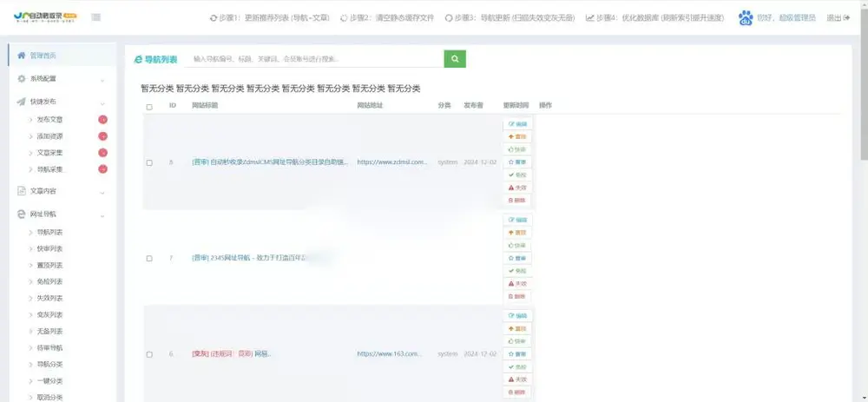Click 删除 trash button for row ID 6

tap(517, 392)
